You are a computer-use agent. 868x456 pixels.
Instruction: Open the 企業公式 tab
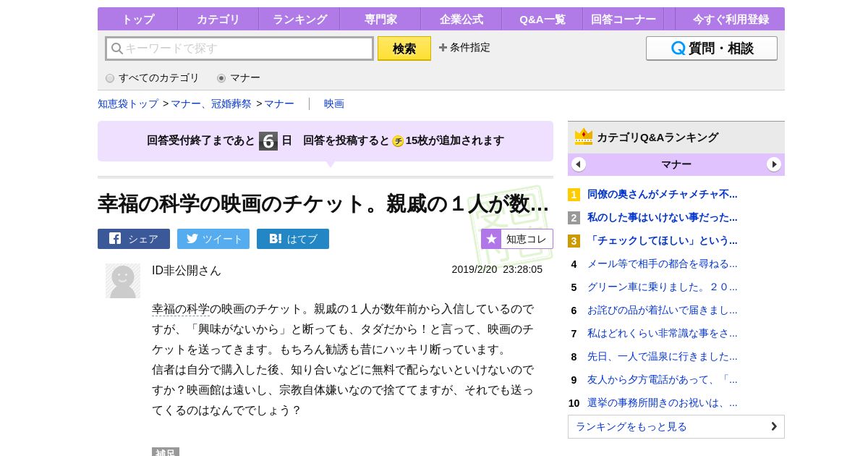tap(461, 19)
